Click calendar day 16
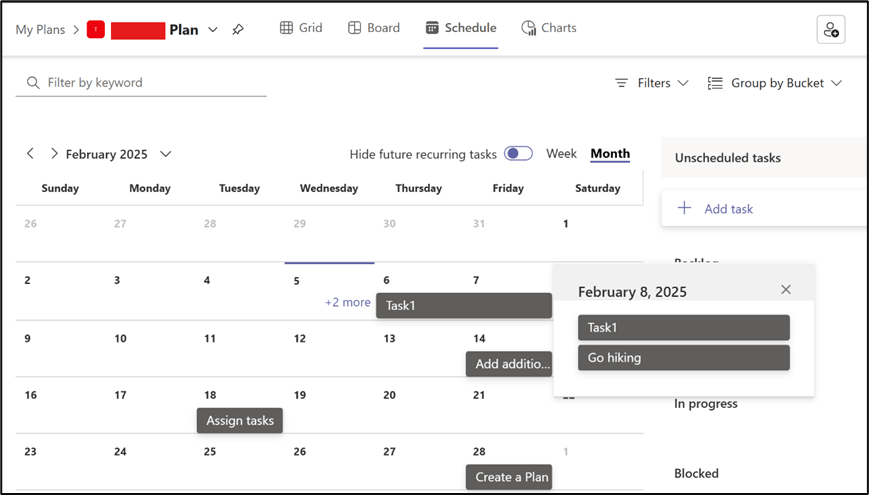Screen dimensions: 869x495 pyautogui.click(x=30, y=395)
